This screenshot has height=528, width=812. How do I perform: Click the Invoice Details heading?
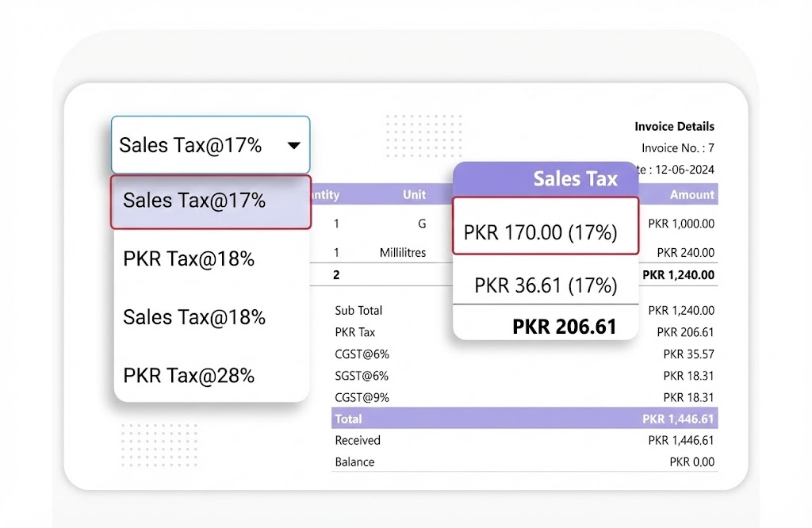click(x=674, y=126)
